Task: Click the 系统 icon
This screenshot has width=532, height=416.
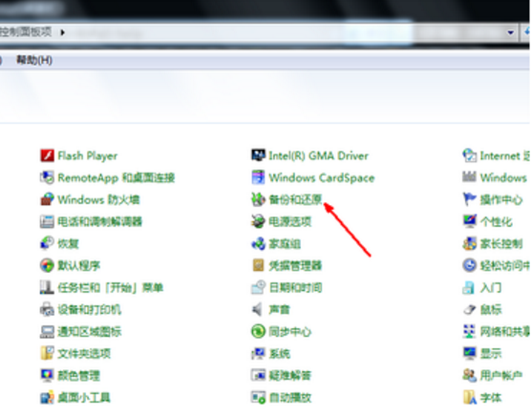Action: tap(258, 353)
